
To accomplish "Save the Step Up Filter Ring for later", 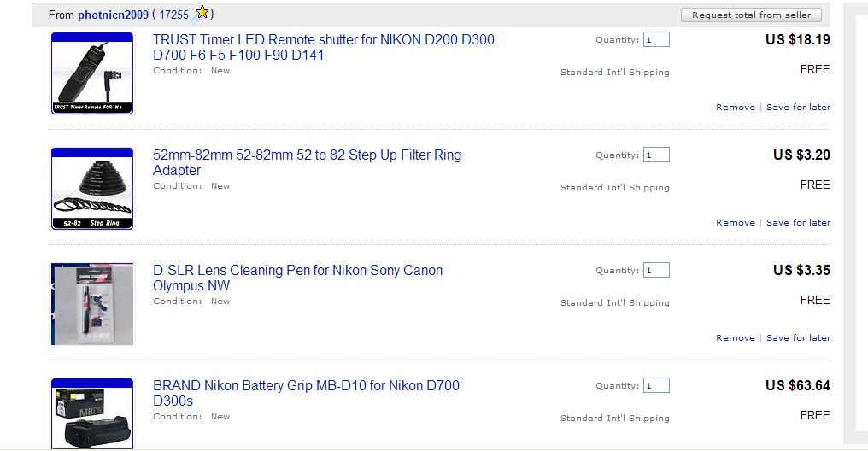I will pyautogui.click(x=798, y=222).
